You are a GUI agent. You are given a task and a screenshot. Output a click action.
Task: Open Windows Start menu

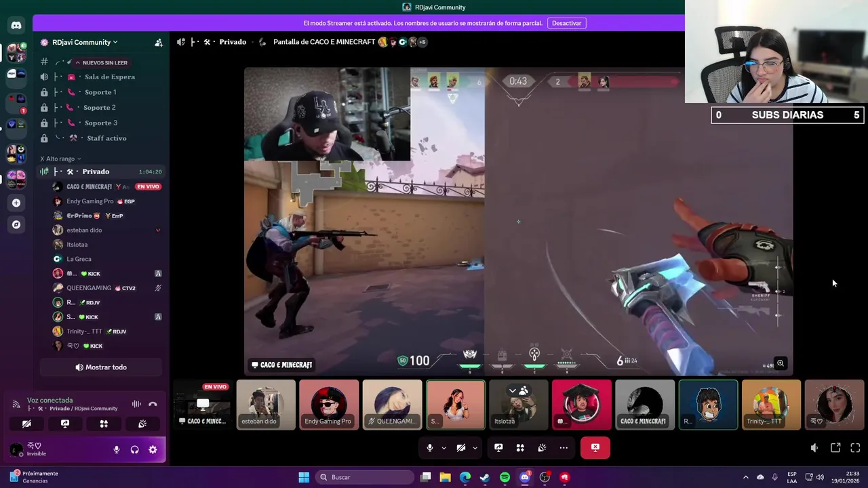304,477
